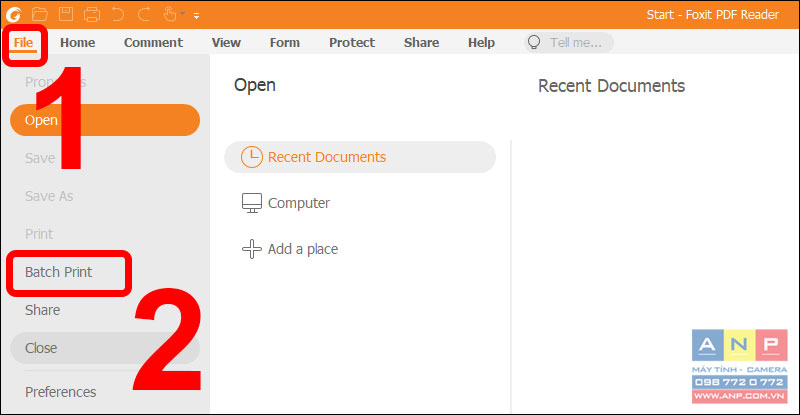Open the Form tab
The height and width of the screenshot is (415, 800).
[x=285, y=43]
